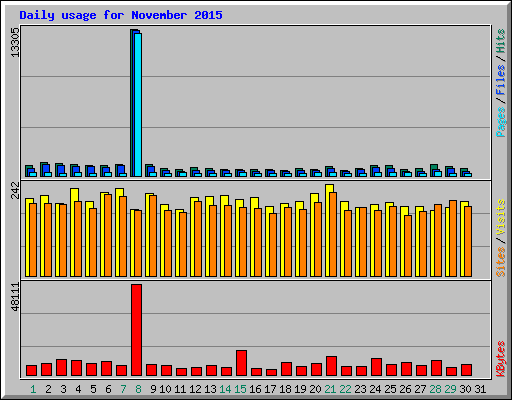Click the green 'Hits' legend label
Screen dimensions: 512x400
500,41
